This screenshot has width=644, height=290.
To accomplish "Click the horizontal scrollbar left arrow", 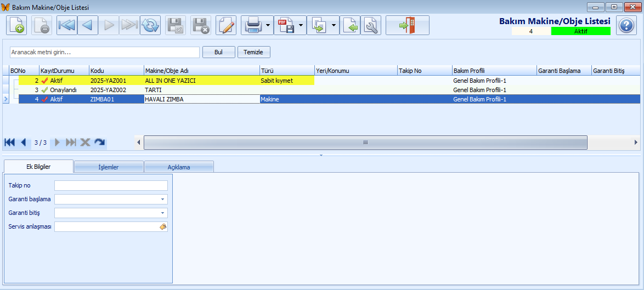I will [138, 143].
